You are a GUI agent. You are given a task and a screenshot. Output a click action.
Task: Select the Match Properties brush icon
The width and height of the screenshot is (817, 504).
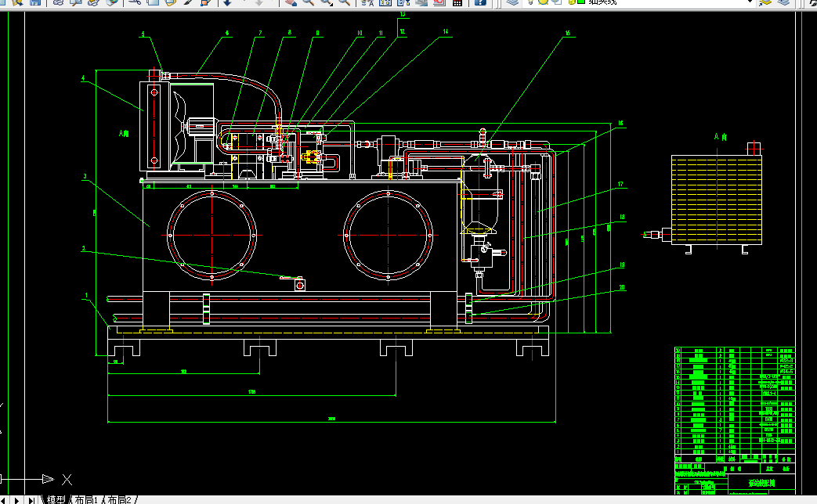point(189,2)
